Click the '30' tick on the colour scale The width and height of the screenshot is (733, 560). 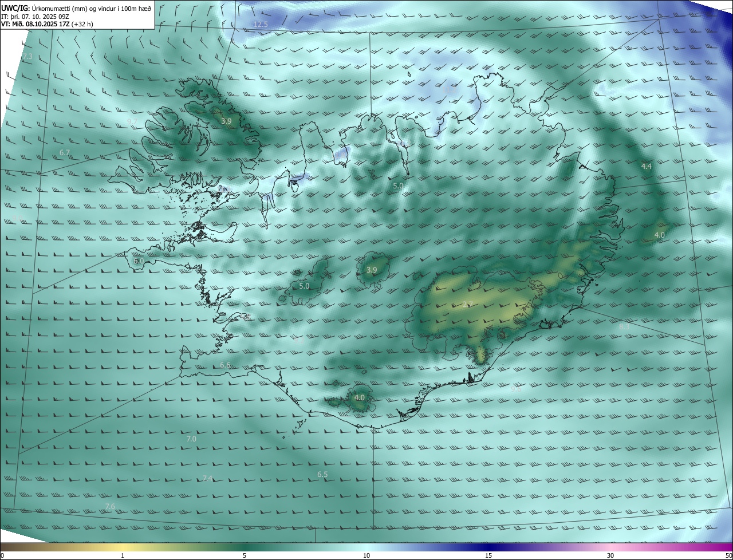(610, 555)
